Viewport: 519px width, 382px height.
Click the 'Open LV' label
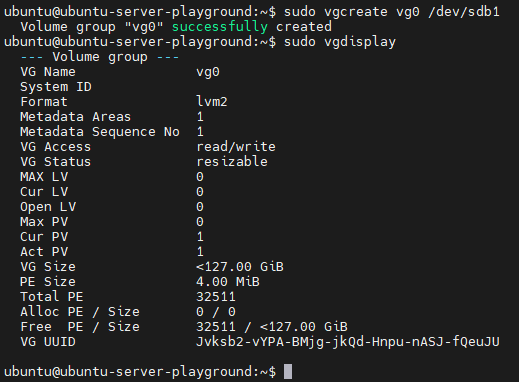(48, 207)
